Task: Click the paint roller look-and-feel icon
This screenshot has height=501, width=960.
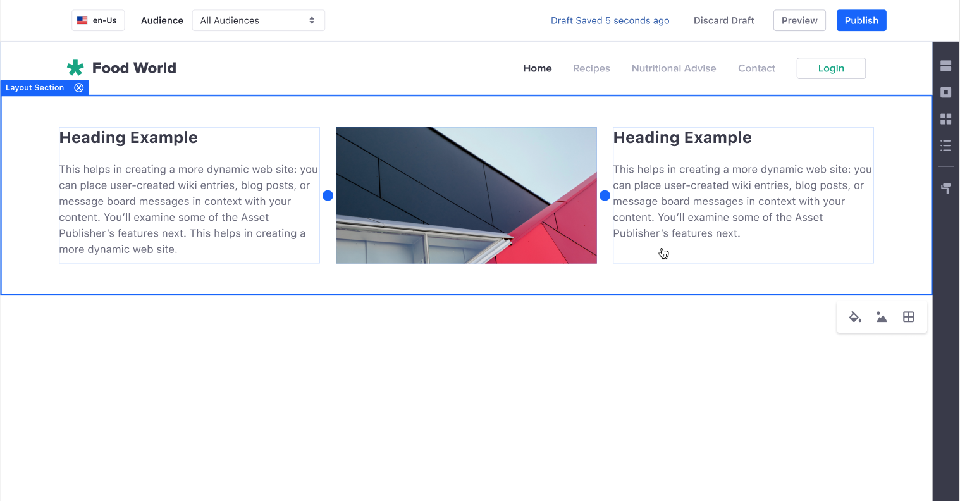Action: 945,187
